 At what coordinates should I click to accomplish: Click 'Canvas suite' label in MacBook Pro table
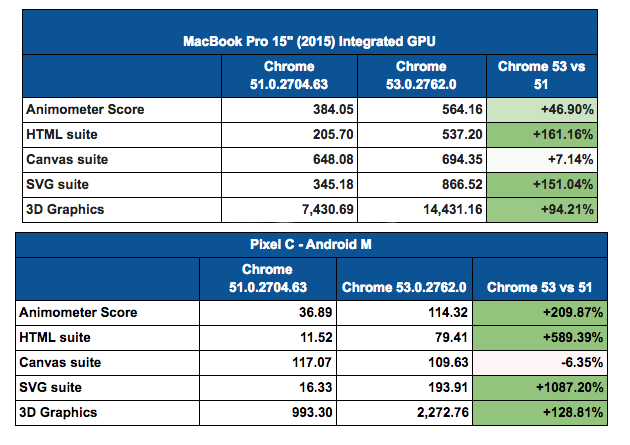[67, 159]
